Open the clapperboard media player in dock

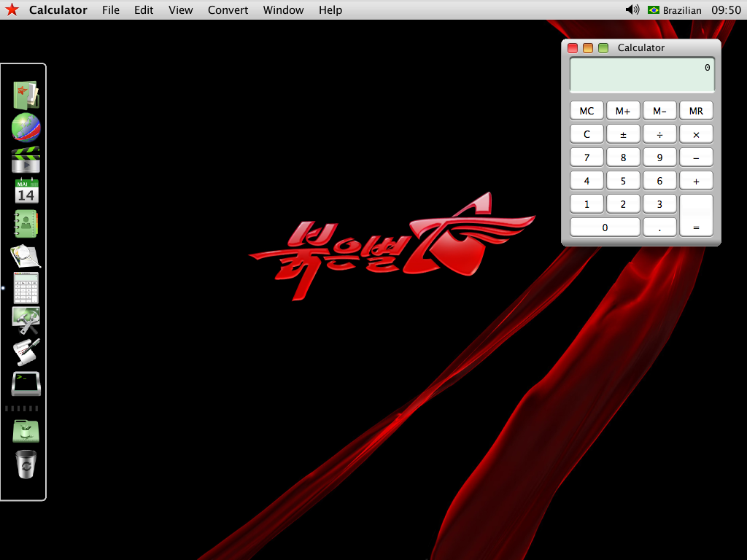tap(26, 160)
